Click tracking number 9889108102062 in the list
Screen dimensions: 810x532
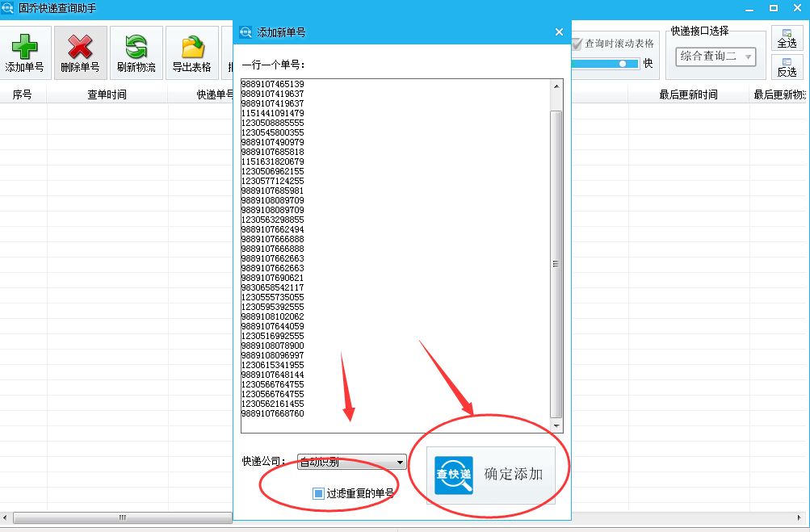coord(273,316)
